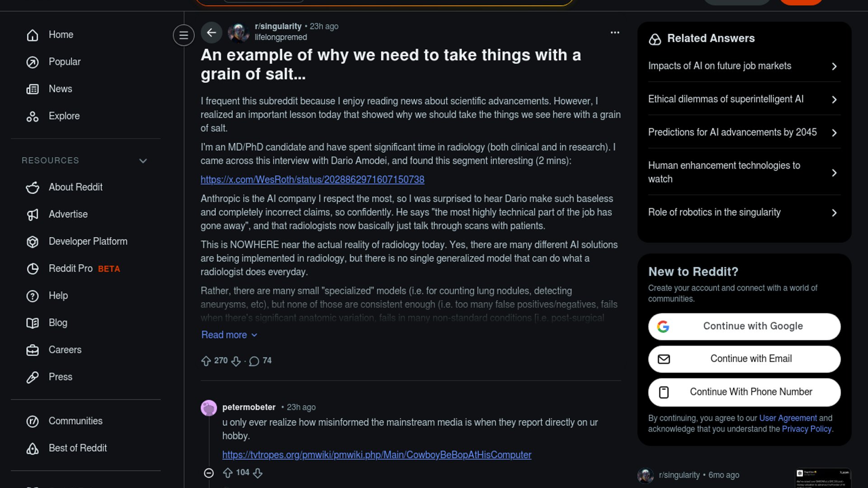Upvote the grain of salt post
Screen dimensions: 868x488
206,361
